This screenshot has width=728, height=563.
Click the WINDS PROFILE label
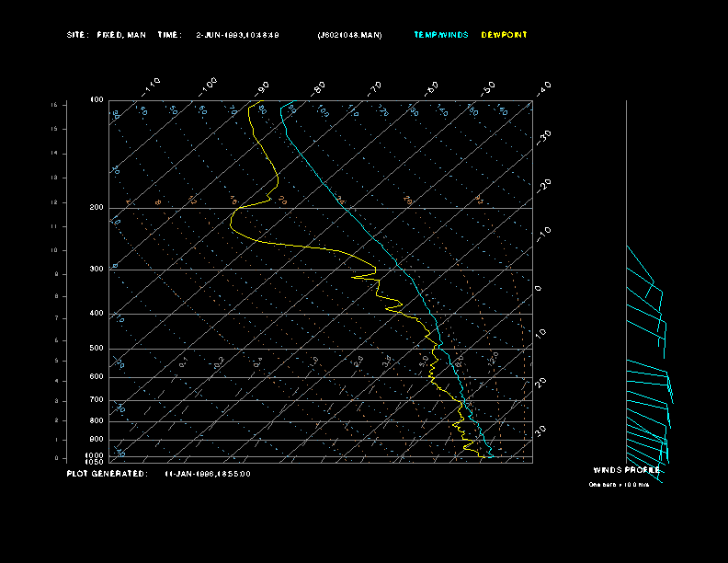click(626, 469)
